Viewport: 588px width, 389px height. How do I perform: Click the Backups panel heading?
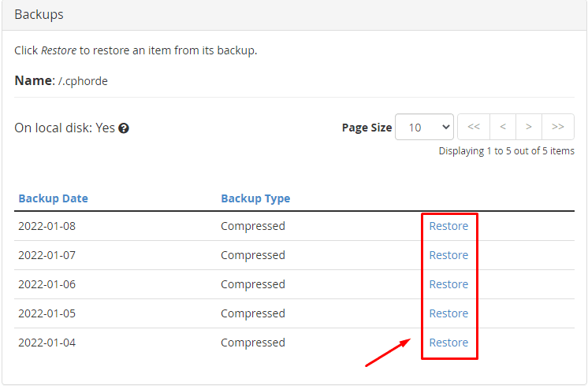click(39, 15)
